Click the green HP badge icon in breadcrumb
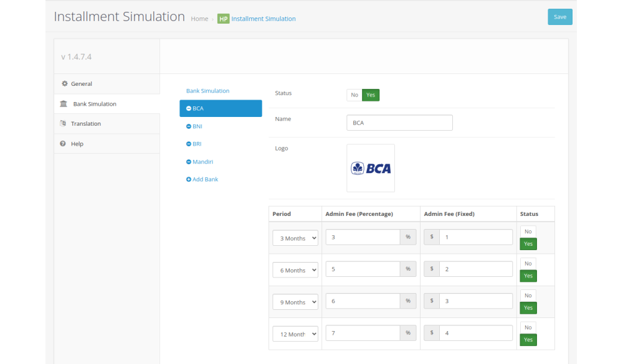The image size is (623, 364). 223,19
